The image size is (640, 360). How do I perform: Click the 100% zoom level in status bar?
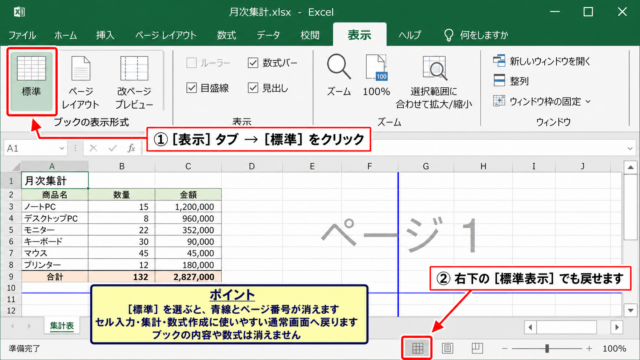click(x=614, y=348)
